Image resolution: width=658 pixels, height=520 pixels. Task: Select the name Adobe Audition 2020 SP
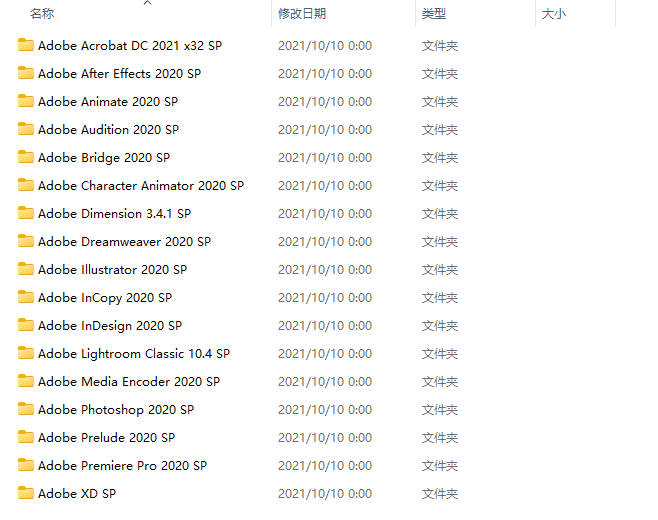(x=109, y=129)
